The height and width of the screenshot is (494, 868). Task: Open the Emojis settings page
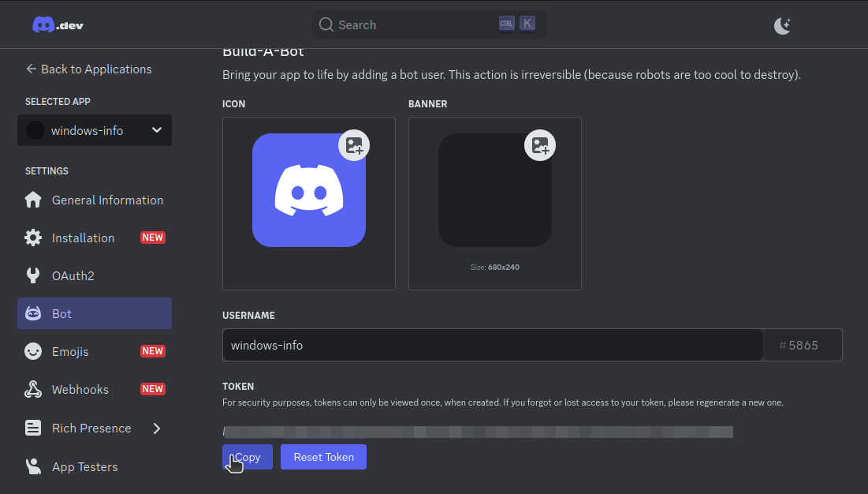coord(95,352)
